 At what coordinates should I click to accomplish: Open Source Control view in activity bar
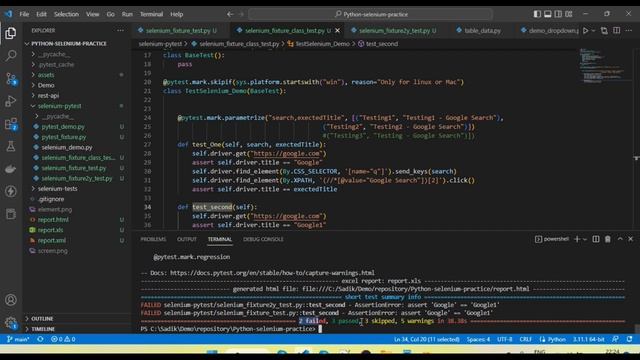pos(11,78)
